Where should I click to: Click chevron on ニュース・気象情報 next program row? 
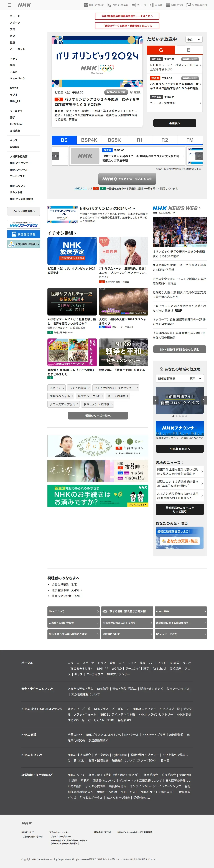point(200,103)
